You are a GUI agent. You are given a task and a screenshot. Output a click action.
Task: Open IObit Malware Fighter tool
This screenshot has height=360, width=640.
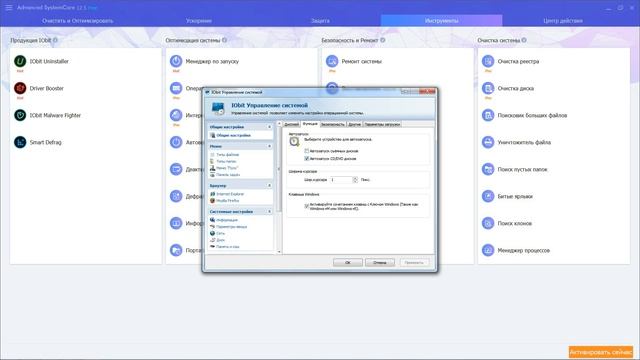pyautogui.click(x=47, y=115)
